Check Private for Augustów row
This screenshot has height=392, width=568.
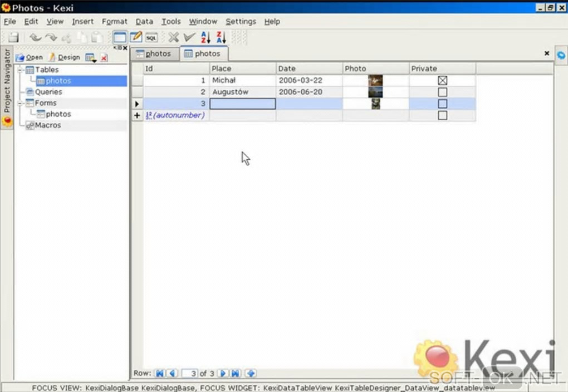click(442, 92)
